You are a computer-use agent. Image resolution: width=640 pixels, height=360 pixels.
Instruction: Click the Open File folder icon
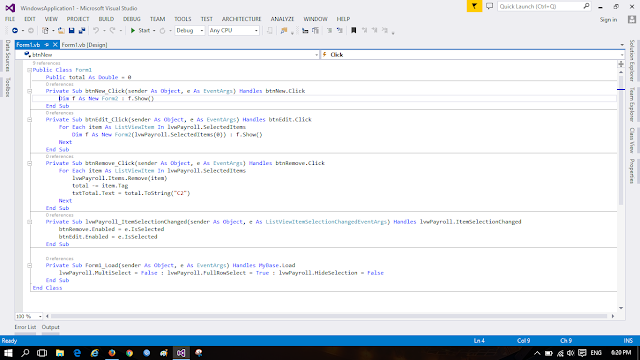pyautogui.click(x=61, y=31)
